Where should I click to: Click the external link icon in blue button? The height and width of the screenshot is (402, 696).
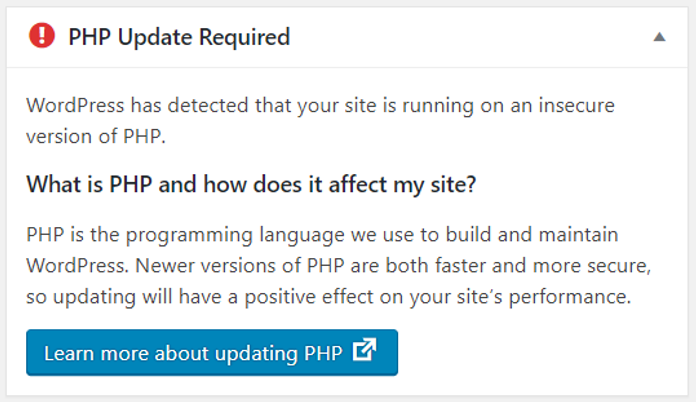tap(364, 350)
